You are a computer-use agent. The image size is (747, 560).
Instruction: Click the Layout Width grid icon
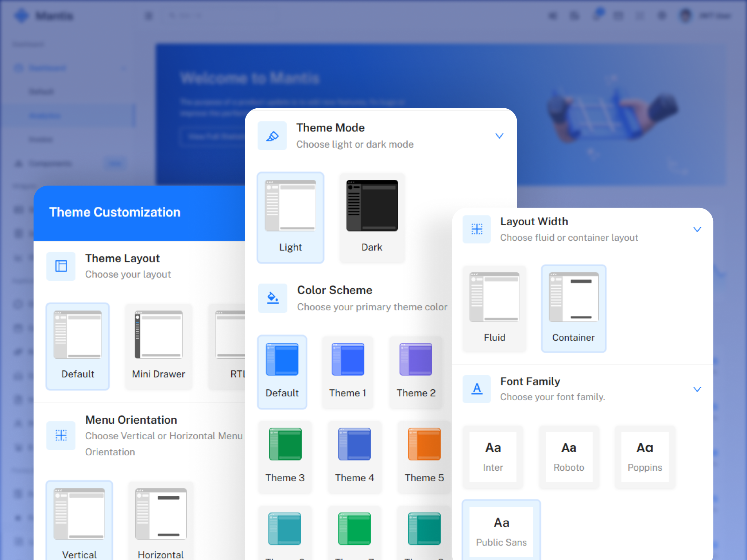(477, 229)
